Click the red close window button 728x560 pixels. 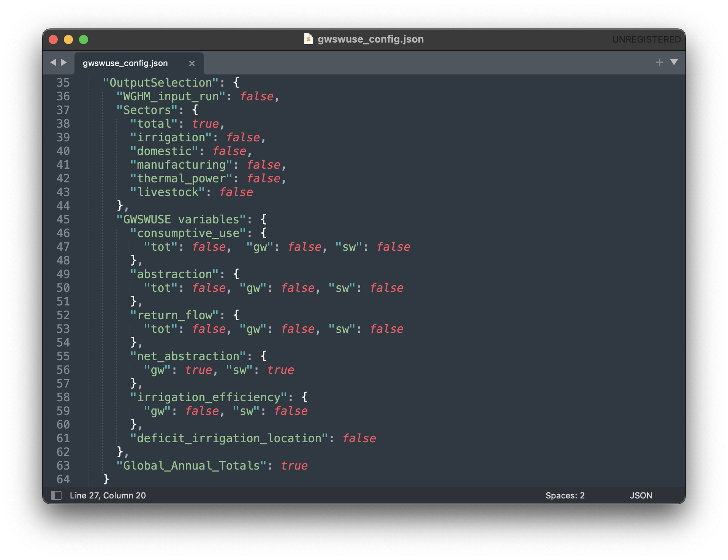(53, 40)
